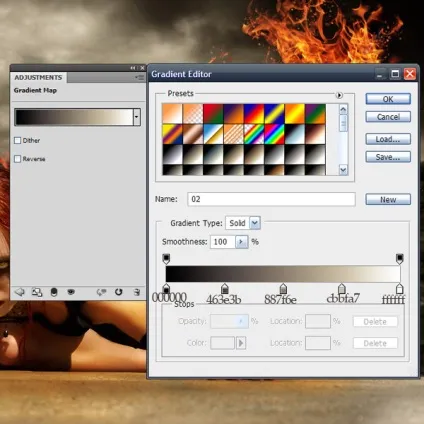Select the rainbow spectrum gradient preset
The height and width of the screenshot is (424, 424).
pyautogui.click(x=274, y=134)
